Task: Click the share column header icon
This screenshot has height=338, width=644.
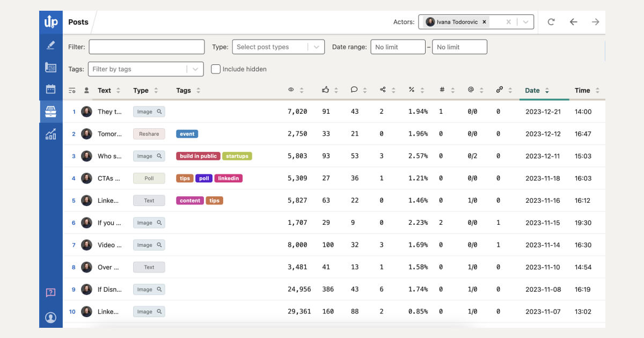Action: click(x=384, y=90)
